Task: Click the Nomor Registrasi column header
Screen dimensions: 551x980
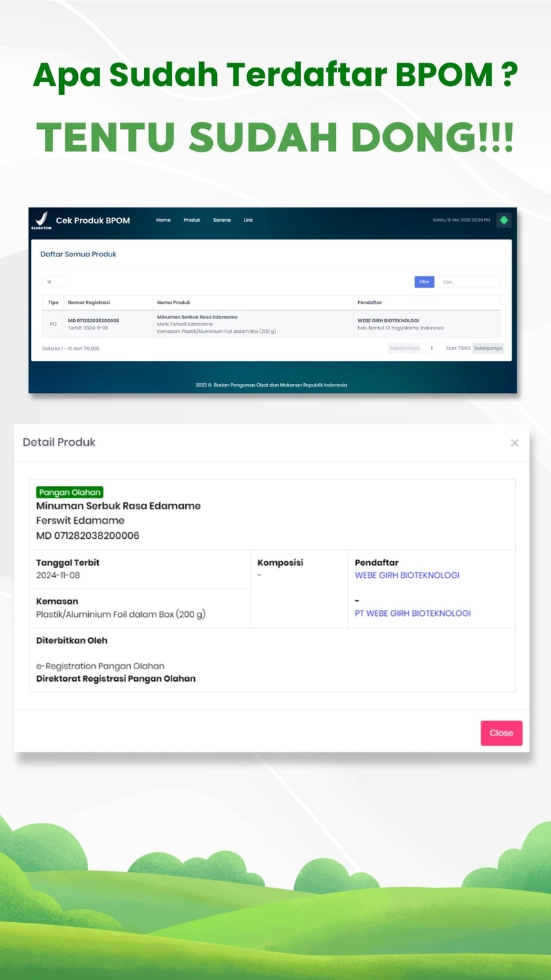Action: (89, 303)
